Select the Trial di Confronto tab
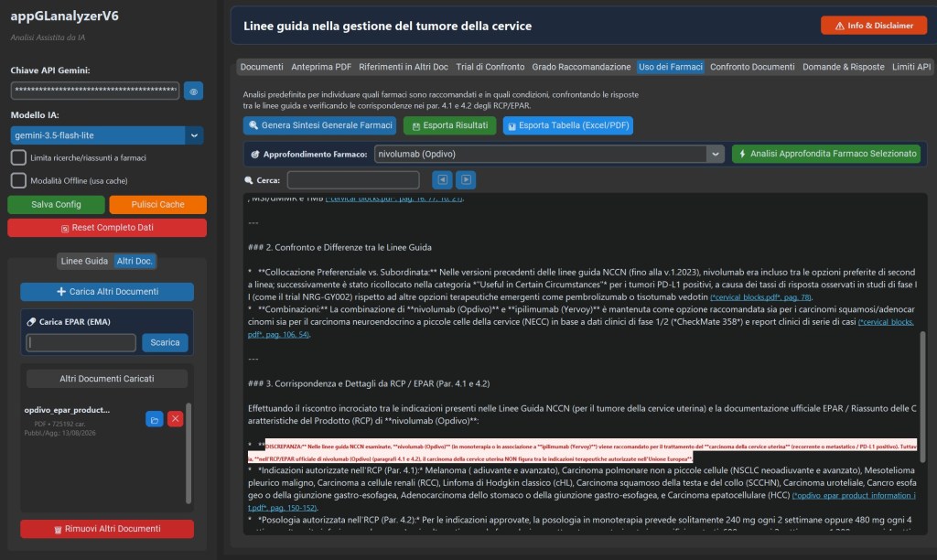The image size is (937, 560). click(490, 67)
